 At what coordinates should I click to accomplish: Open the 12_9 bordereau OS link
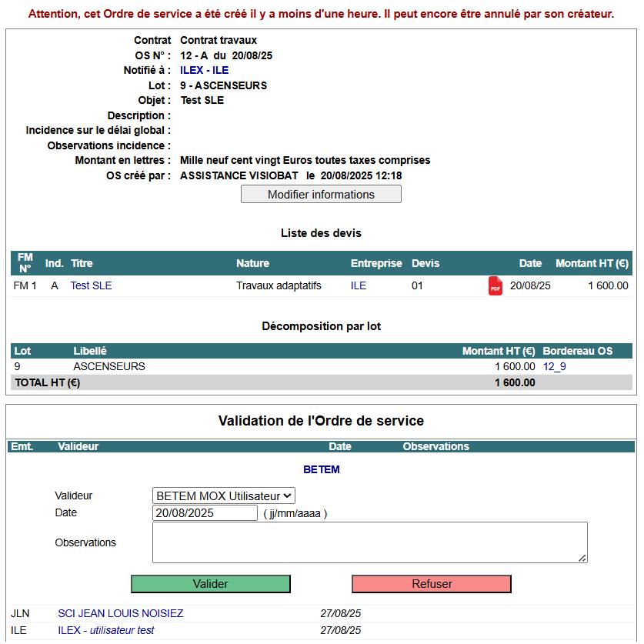pyautogui.click(x=554, y=367)
